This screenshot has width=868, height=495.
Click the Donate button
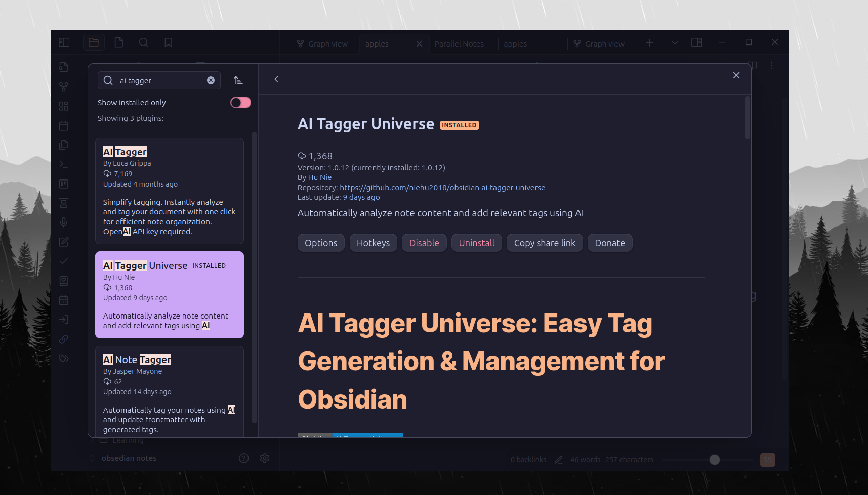(610, 243)
